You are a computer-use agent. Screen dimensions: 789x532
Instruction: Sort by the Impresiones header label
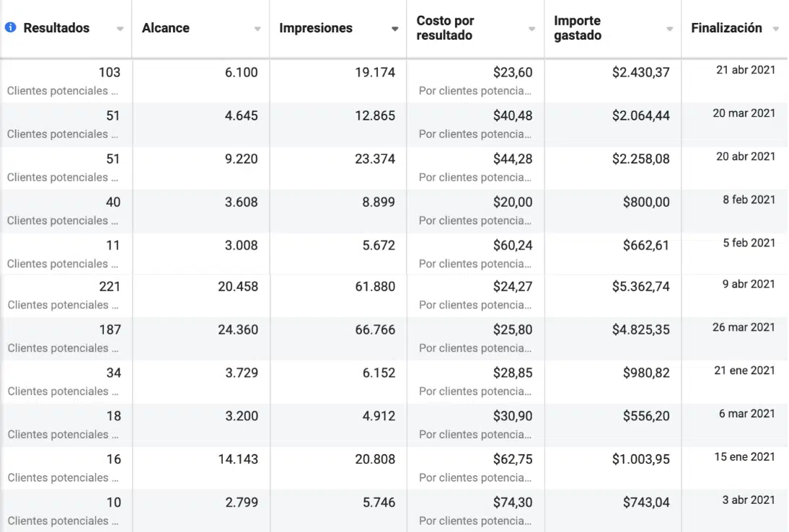[316, 28]
